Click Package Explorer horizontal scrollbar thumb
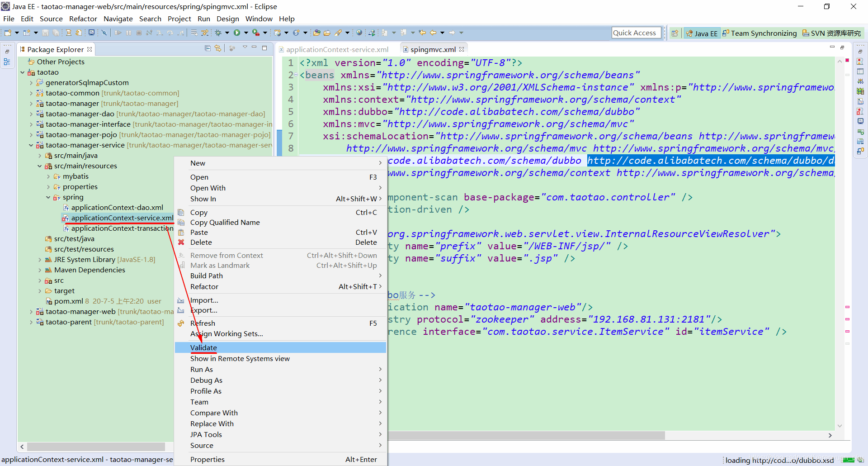This screenshot has width=868, height=466. (96, 447)
